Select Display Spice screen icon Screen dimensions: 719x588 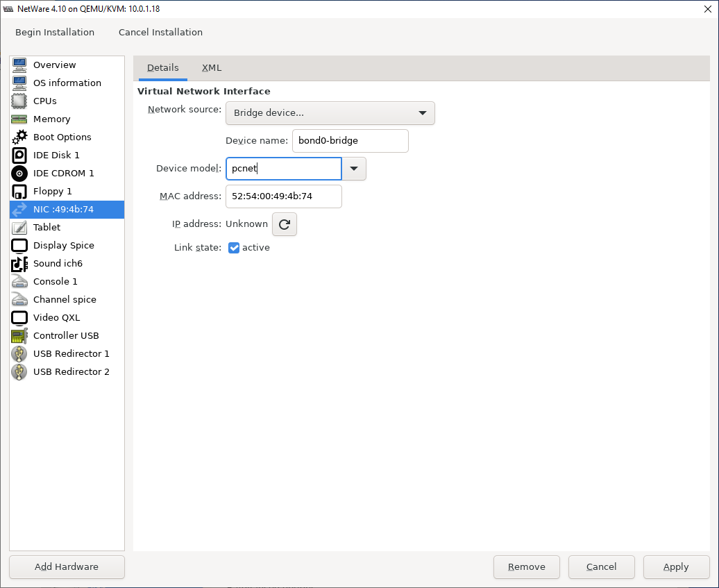pos(19,245)
